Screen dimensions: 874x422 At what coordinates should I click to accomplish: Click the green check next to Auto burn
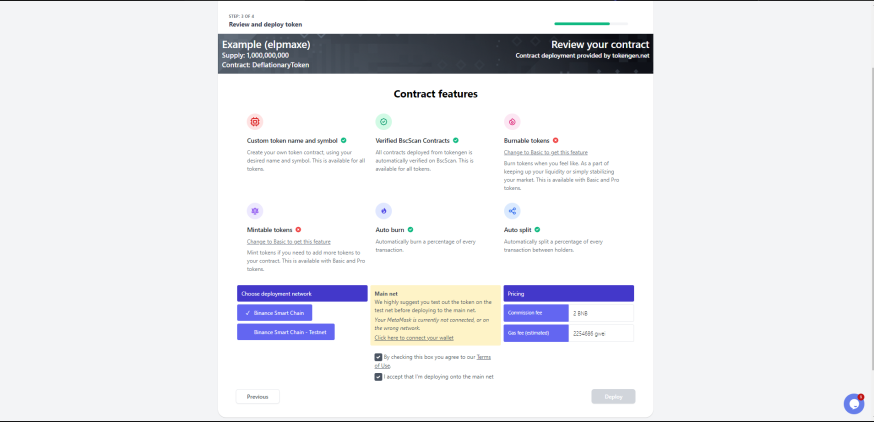pyautogui.click(x=410, y=230)
